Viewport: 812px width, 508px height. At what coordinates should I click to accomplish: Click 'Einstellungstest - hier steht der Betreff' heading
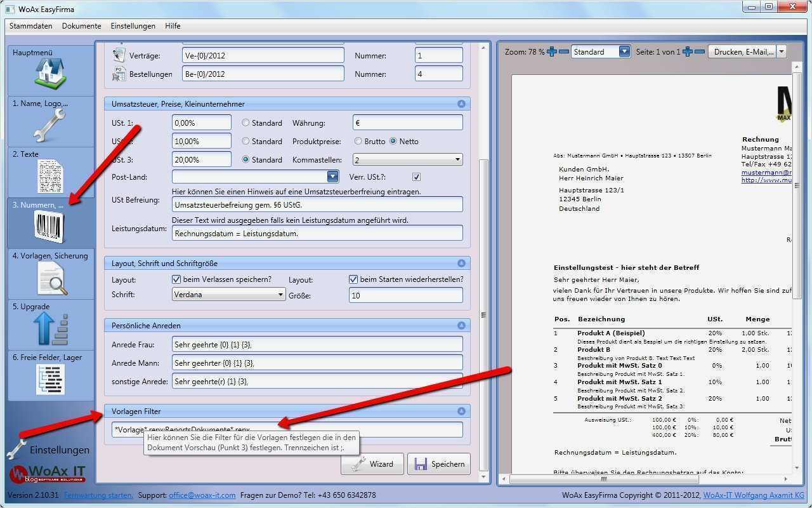(627, 267)
